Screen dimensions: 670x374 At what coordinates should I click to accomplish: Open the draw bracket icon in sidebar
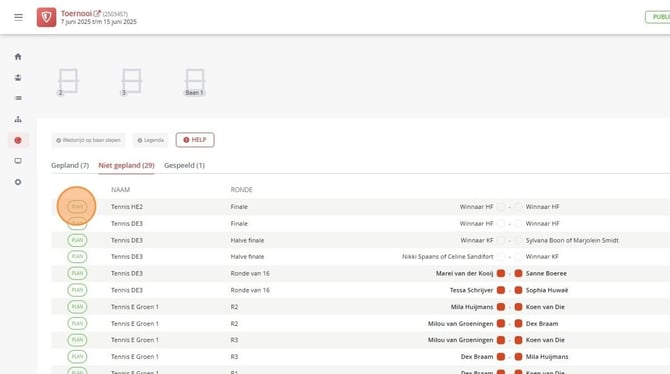(x=18, y=119)
